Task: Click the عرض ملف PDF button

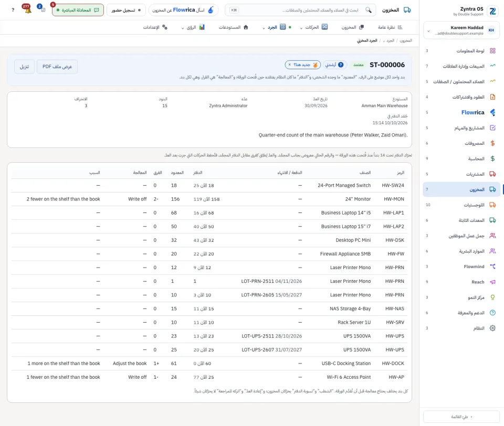Action: pos(57,67)
